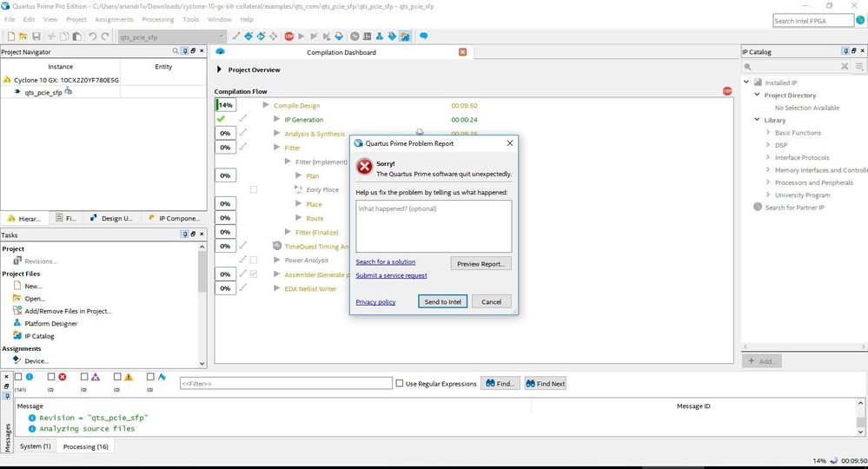
Task: Click the Search Intel FPGA field
Action: (813, 21)
